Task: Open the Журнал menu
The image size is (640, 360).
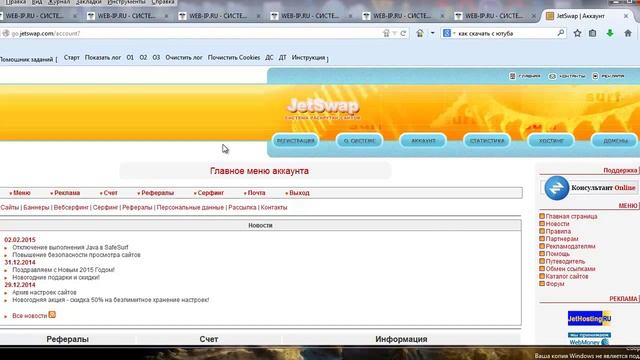Action: (x=58, y=2)
